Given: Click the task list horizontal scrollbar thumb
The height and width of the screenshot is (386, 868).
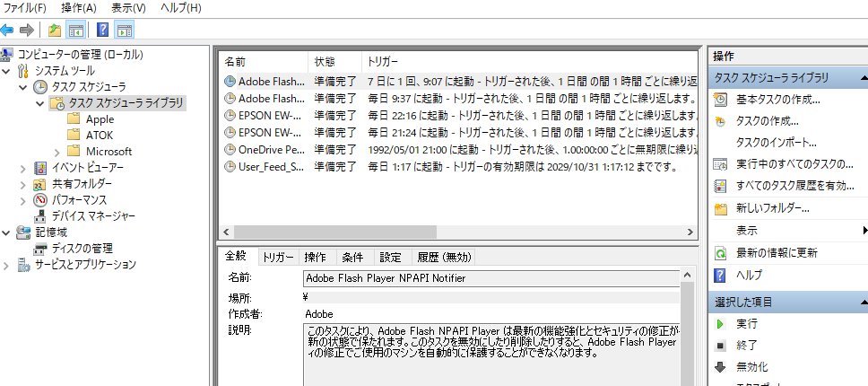Looking at the screenshot, I should [x=334, y=232].
